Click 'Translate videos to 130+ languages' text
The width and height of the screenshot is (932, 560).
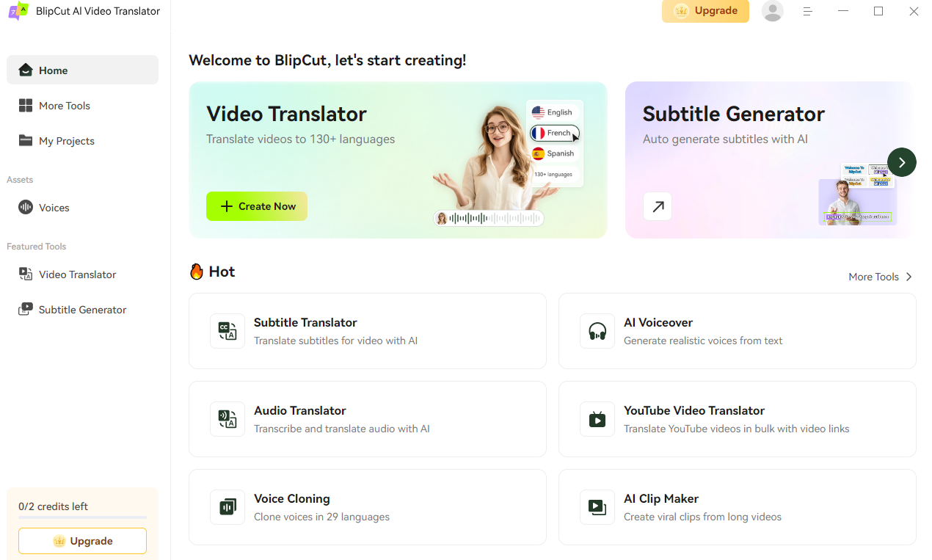(x=301, y=139)
